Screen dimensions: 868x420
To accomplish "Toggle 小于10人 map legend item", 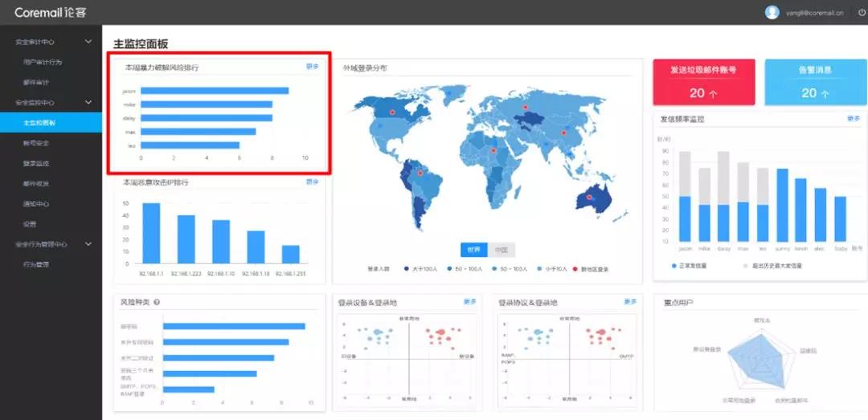I will tap(554, 269).
